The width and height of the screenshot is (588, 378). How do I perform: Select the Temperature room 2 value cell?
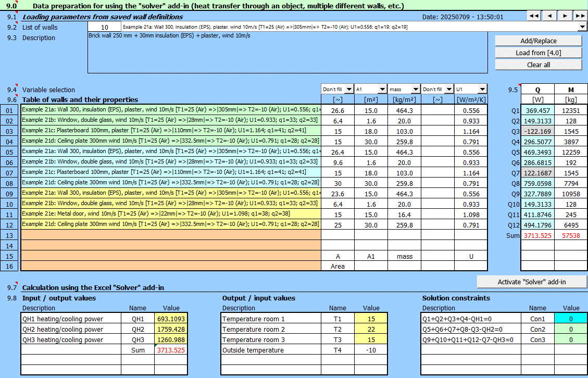(x=371, y=329)
